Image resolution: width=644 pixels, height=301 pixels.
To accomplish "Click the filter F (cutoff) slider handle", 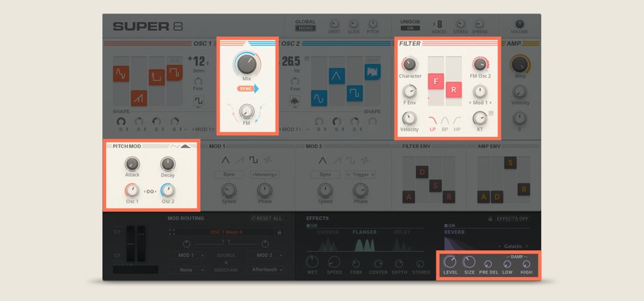I will tap(436, 82).
